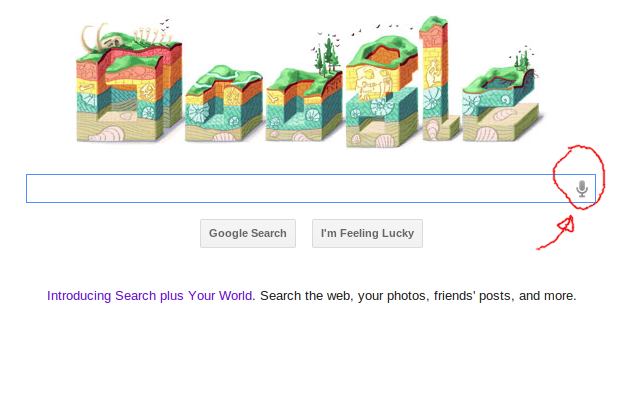Click small trees atop the letter e

click(522, 60)
